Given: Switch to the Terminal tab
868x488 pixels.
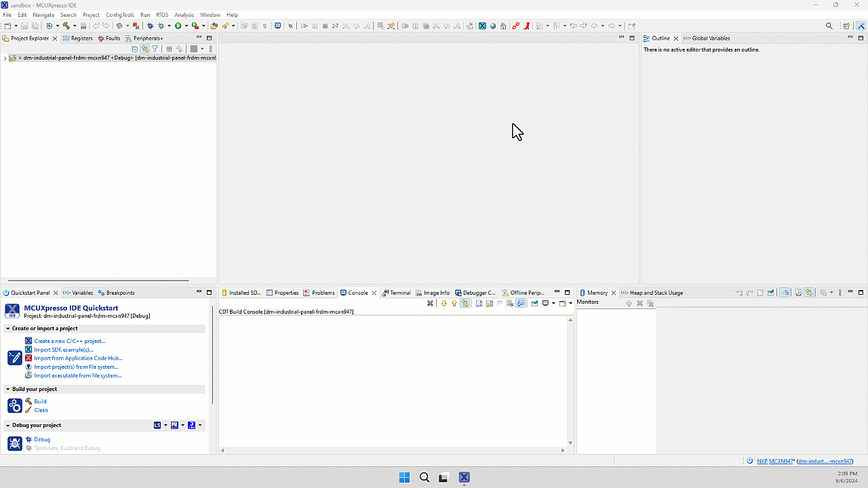Looking at the screenshot, I should pos(396,293).
